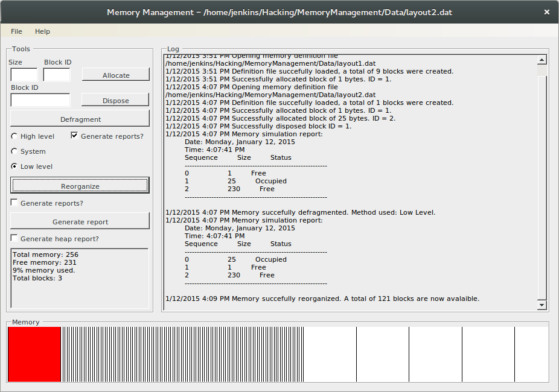This screenshot has height=392, width=559.
Task: Open the Help menu
Action: pyautogui.click(x=42, y=31)
